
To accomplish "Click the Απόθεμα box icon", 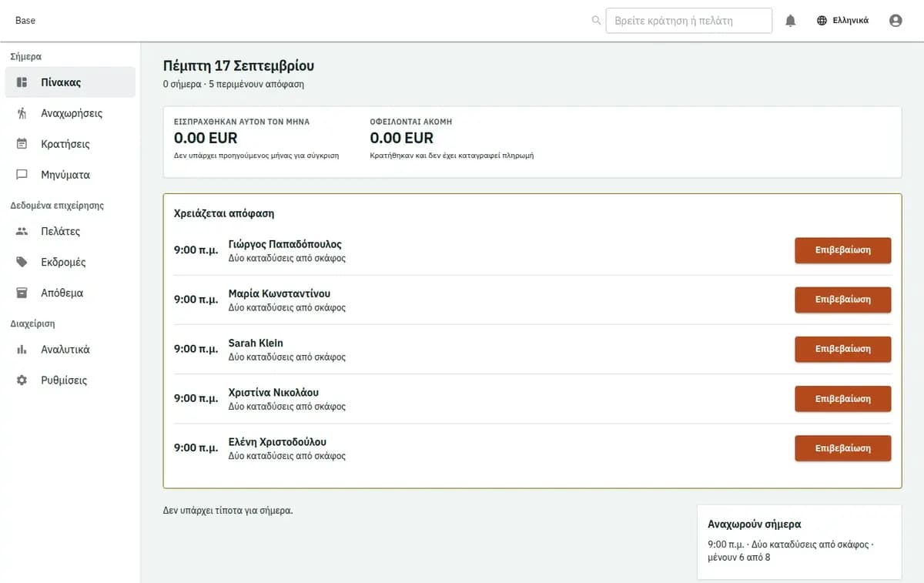I will [x=22, y=293].
